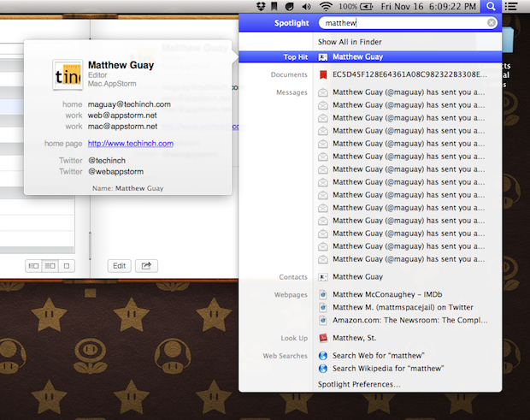The height and width of the screenshot is (420, 530).
Task: Click the Share button in Contacts
Action: coord(146,266)
